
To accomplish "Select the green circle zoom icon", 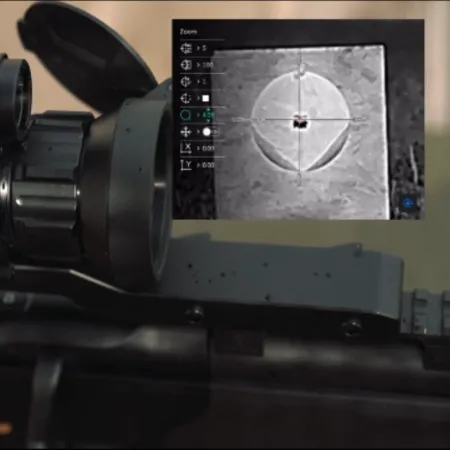I will pyautogui.click(x=185, y=115).
